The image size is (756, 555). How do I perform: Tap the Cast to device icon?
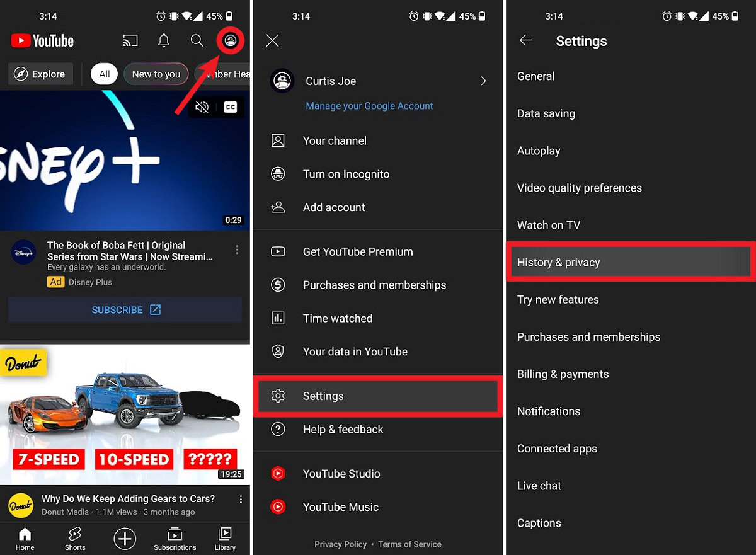130,41
